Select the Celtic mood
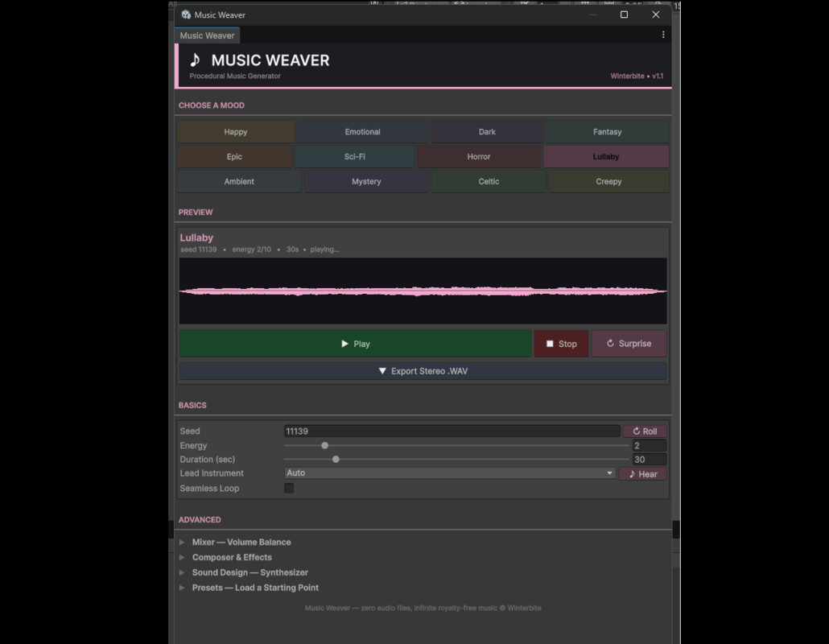The image size is (829, 644). [489, 181]
